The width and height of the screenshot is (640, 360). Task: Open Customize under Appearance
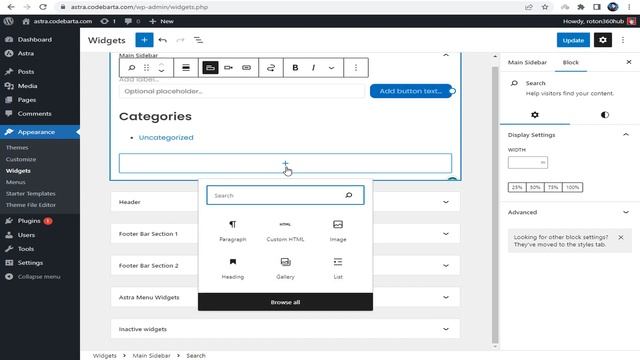[21, 159]
